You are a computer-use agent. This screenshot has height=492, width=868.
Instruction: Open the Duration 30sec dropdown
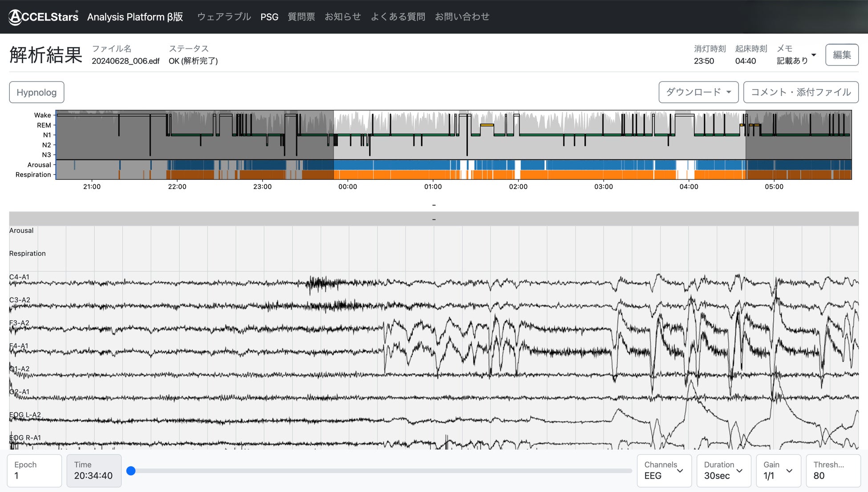(723, 471)
